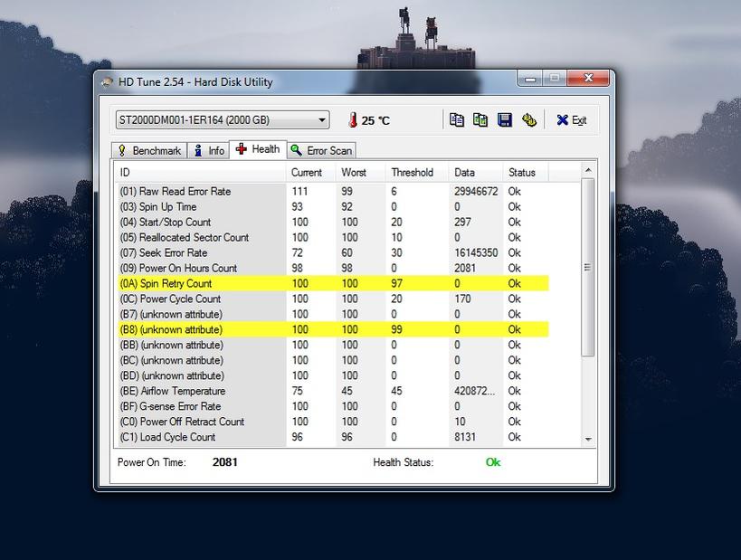Image resolution: width=741 pixels, height=560 pixels.
Task: Click the Data column header
Action: click(x=475, y=173)
